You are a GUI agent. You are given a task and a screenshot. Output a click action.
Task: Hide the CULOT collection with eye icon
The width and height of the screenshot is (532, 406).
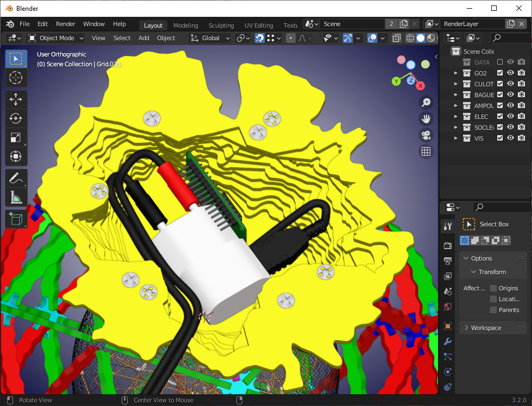510,84
